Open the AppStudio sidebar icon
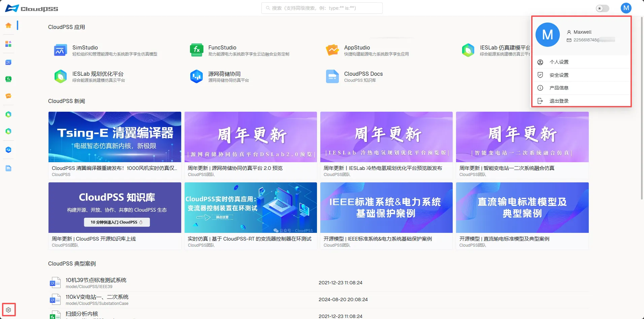Screen dimensions: 644x319 [8, 96]
